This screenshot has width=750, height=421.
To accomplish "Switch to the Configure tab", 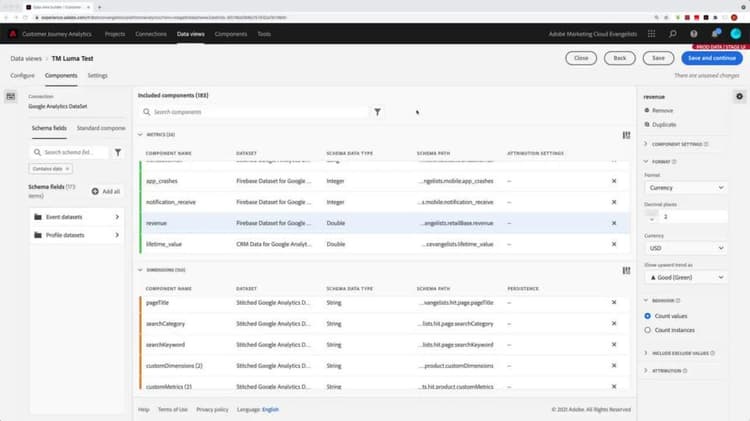I will [x=22, y=76].
